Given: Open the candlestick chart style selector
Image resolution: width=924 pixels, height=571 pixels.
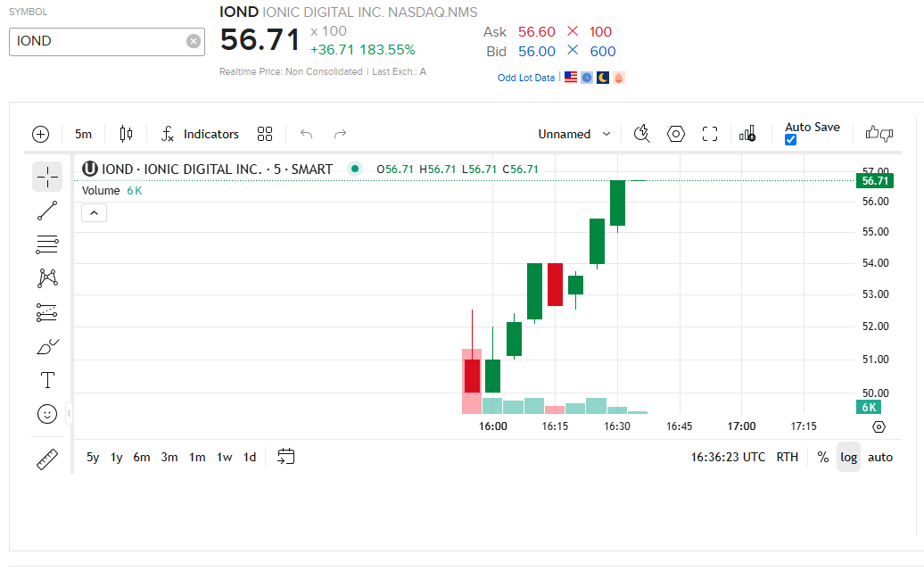Looking at the screenshot, I should [x=126, y=135].
